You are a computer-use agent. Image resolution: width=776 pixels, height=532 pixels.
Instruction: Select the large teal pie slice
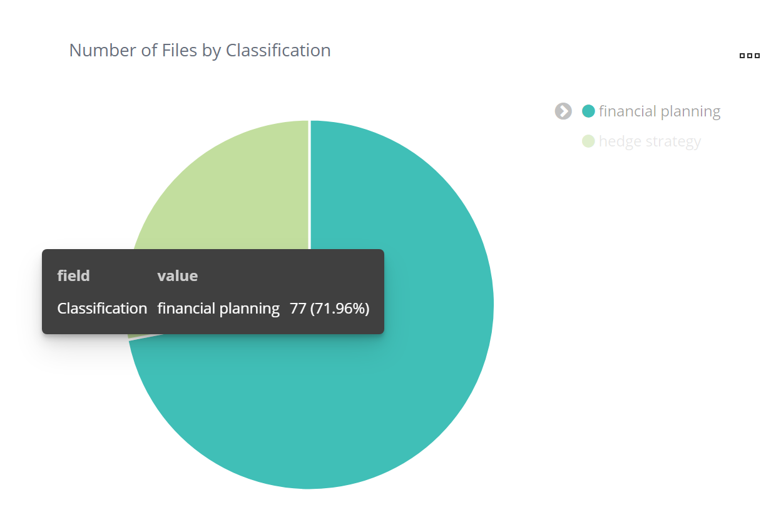(375, 388)
